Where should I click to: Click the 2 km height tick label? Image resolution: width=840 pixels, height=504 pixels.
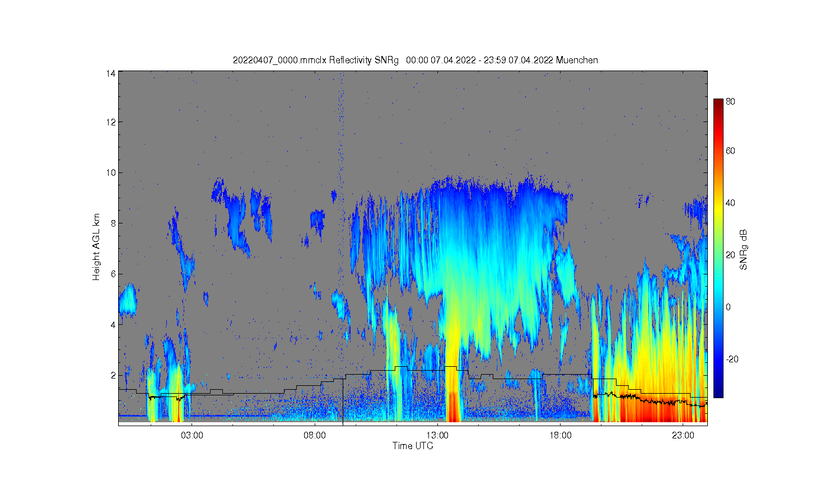point(113,375)
